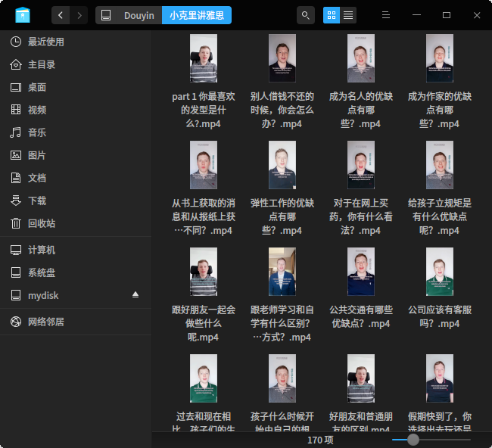This screenshot has width=492, height=448.
Task: Maximize the file manager window
Action: coord(447,15)
